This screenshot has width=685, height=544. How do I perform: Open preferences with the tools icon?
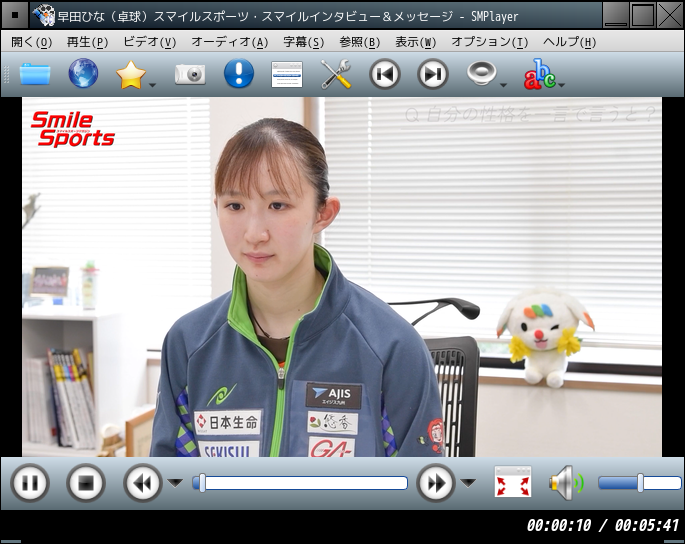click(336, 74)
